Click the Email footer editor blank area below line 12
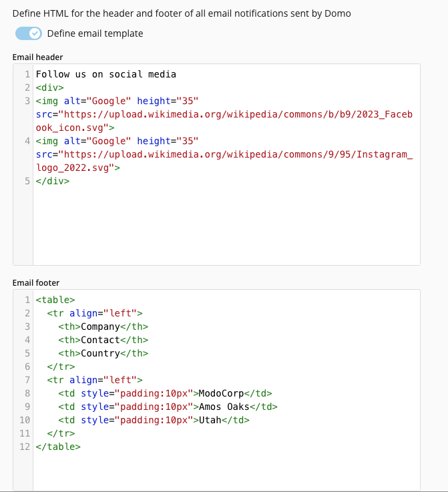The width and height of the screenshot is (448, 492). (226, 471)
